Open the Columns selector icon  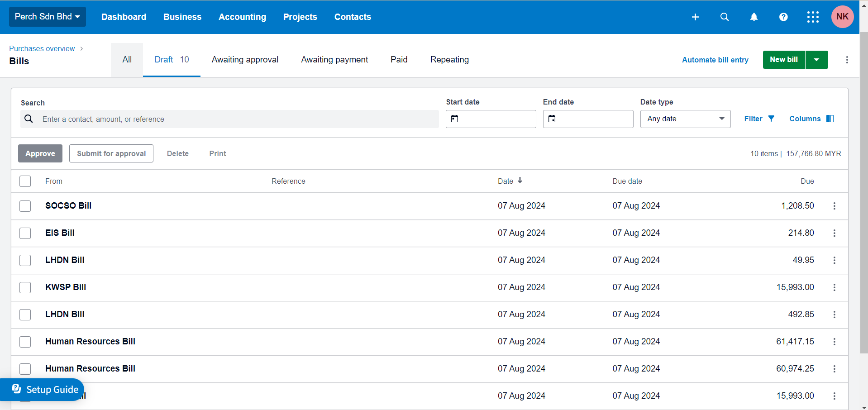tap(830, 118)
